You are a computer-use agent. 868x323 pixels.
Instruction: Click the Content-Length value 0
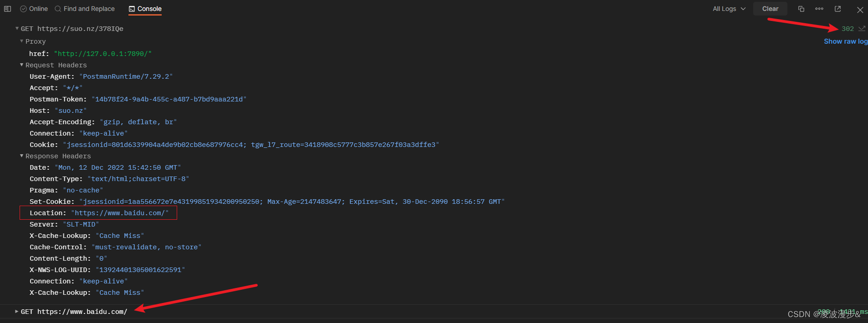point(102,258)
